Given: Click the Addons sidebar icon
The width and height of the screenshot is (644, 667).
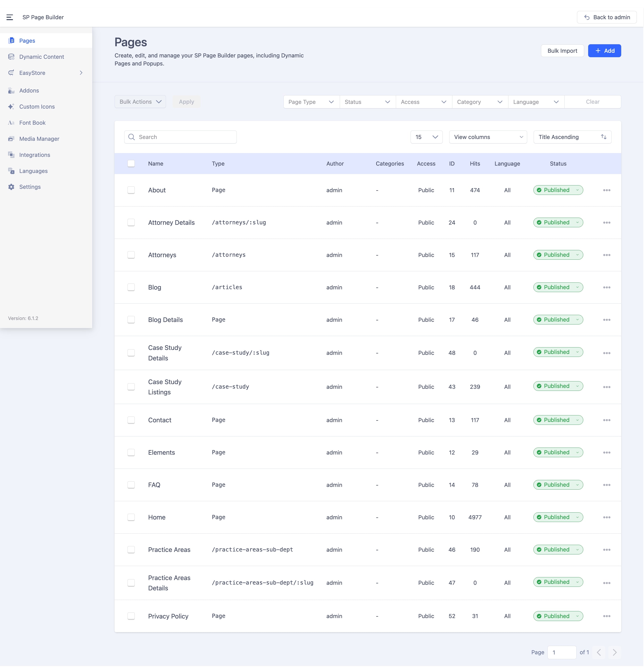Looking at the screenshot, I should tap(11, 90).
